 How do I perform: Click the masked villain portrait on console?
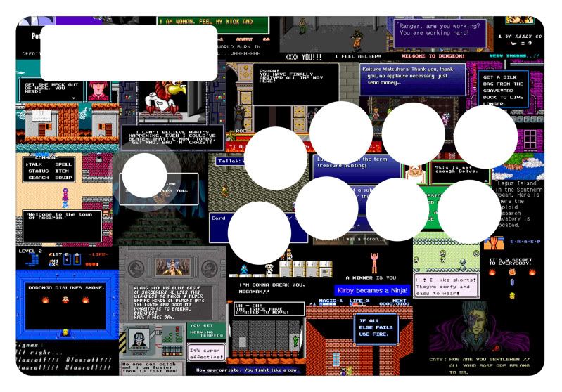tap(139, 339)
